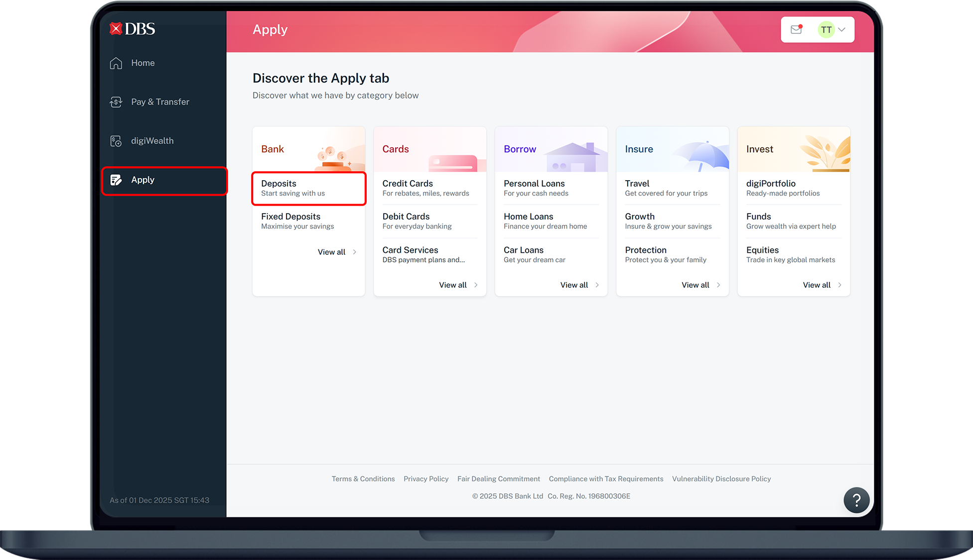The width and height of the screenshot is (973, 560).
Task: Click the Insure category heading
Action: click(x=639, y=149)
